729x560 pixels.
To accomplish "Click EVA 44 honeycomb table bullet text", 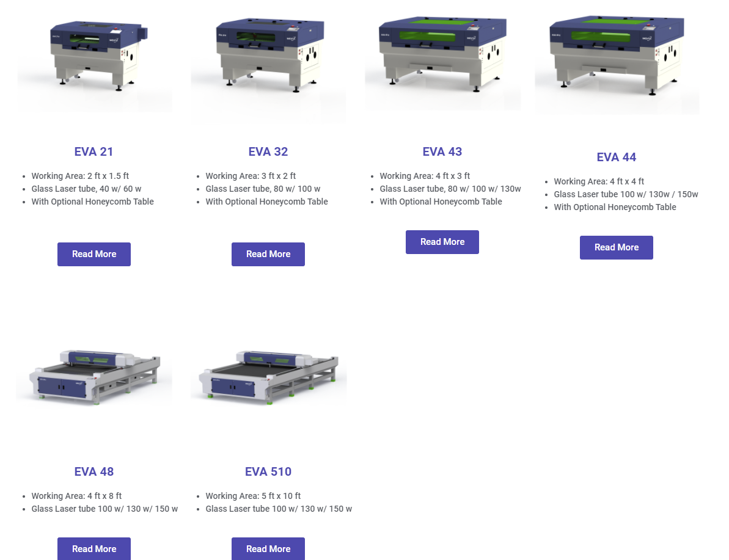I will pyautogui.click(x=615, y=207).
